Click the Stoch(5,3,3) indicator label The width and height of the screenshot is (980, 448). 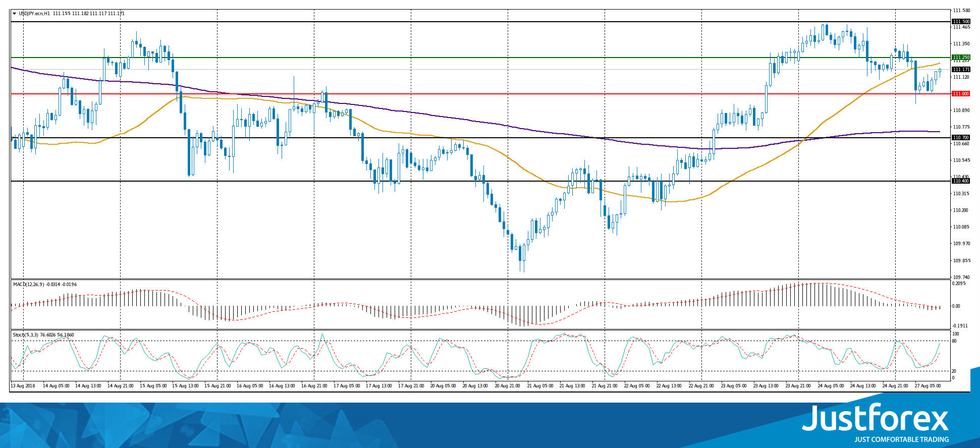tap(27, 334)
